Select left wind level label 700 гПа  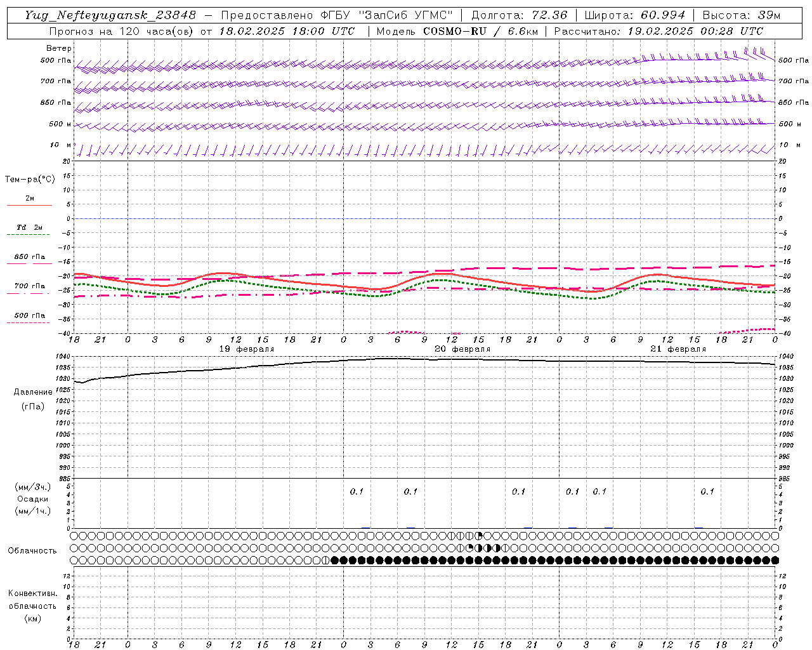[56, 81]
